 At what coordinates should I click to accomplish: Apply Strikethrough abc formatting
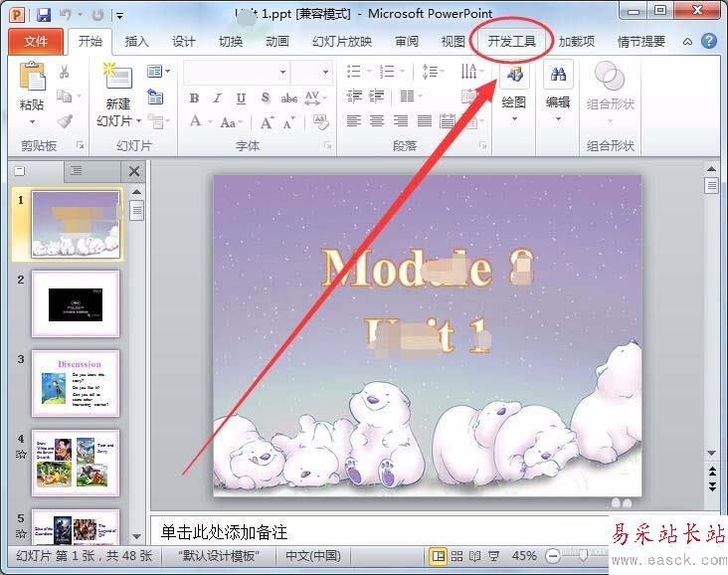tap(288, 98)
